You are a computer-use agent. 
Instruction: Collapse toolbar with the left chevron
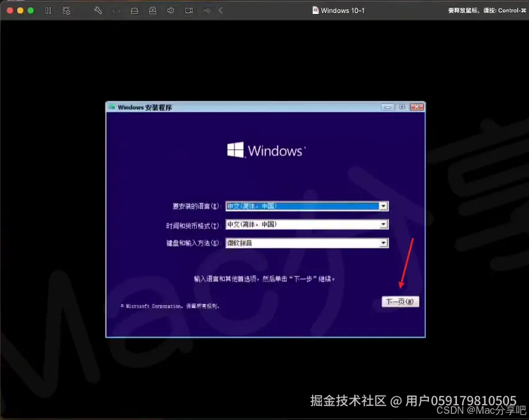pos(220,11)
